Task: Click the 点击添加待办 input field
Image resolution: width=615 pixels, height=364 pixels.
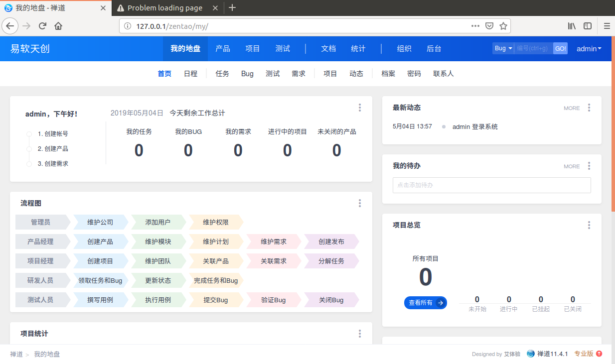Action: tap(491, 185)
